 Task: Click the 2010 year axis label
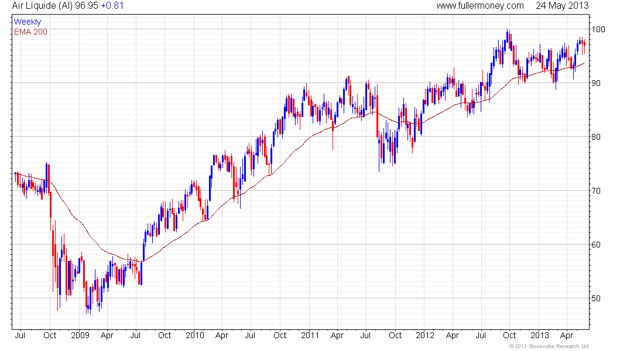pos(195,335)
